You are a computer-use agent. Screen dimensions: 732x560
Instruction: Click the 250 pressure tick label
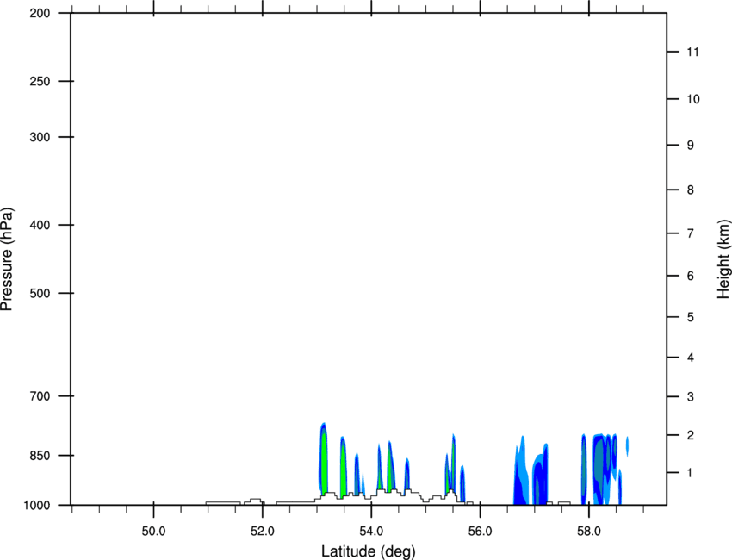(x=40, y=81)
